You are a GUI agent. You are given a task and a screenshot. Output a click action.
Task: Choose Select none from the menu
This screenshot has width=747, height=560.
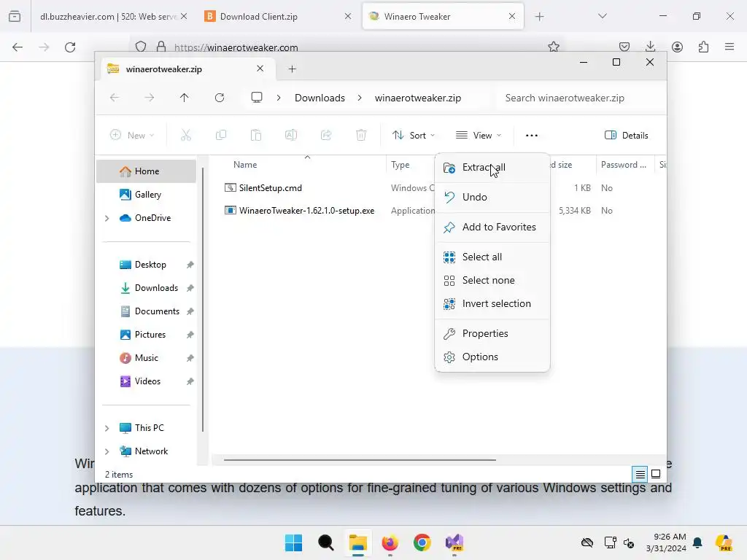point(492,281)
